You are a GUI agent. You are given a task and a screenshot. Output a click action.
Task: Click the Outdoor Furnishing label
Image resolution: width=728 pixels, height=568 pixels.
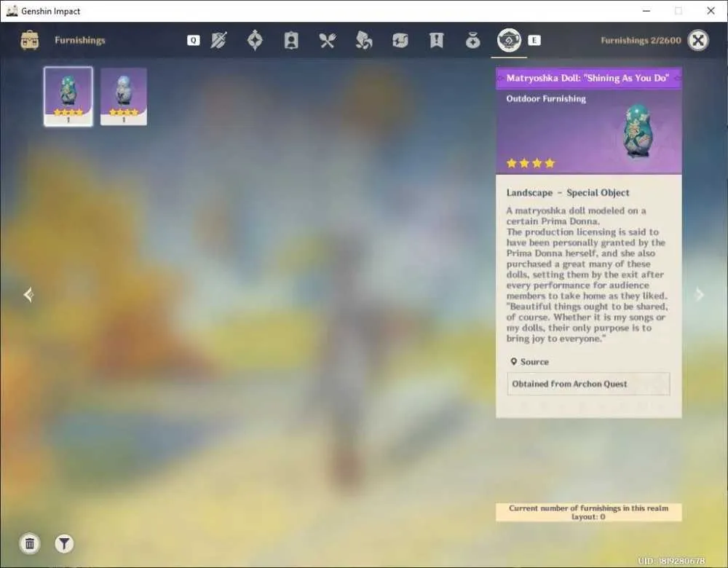click(546, 98)
